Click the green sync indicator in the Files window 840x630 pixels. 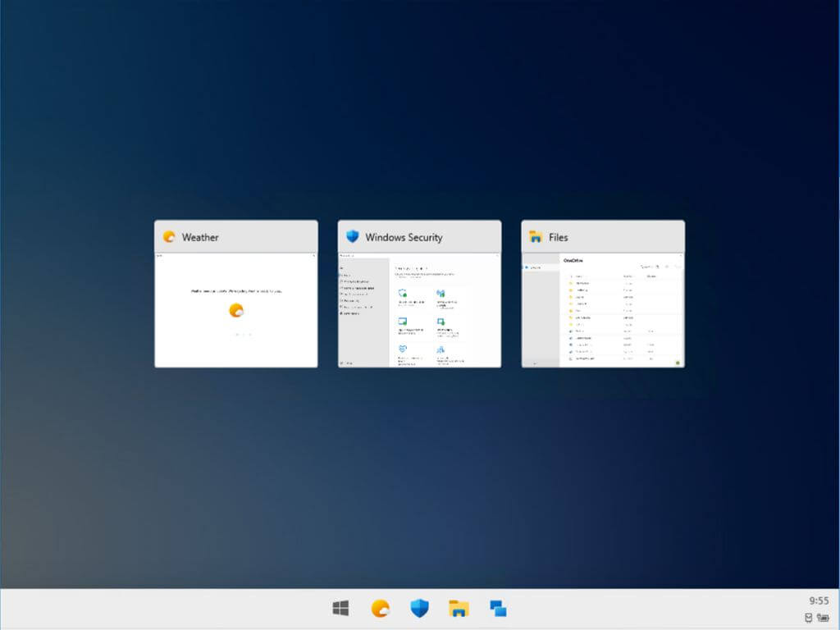(678, 362)
